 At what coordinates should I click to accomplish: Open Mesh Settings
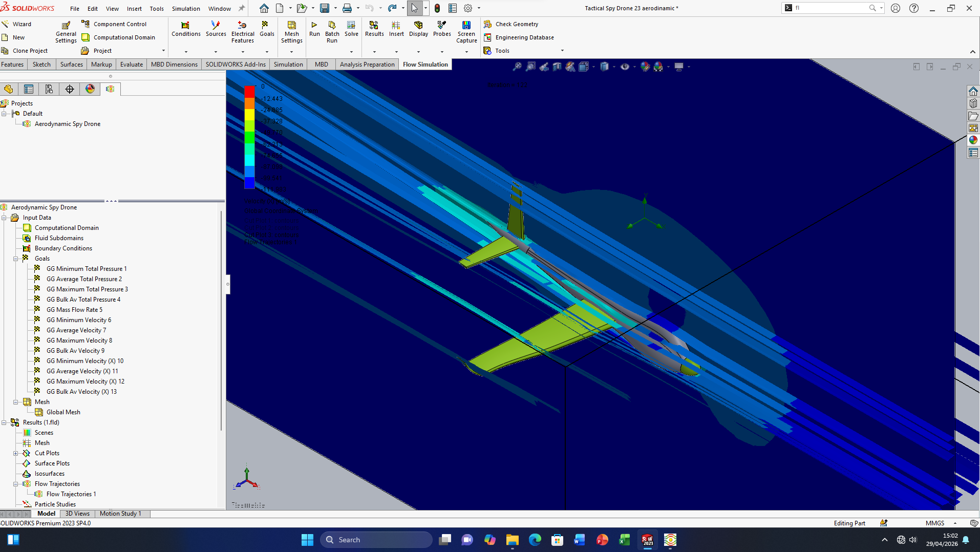tap(291, 32)
